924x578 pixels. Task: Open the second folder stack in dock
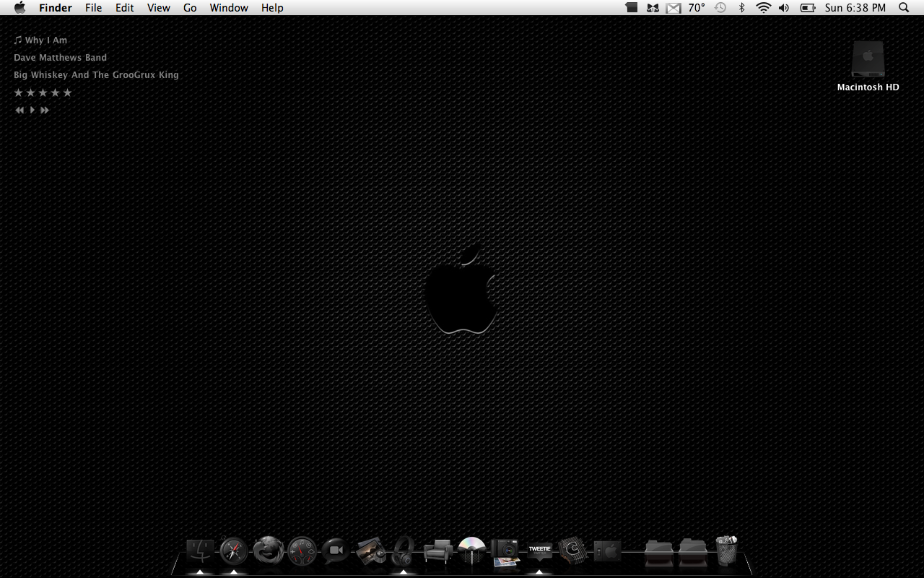coord(692,552)
